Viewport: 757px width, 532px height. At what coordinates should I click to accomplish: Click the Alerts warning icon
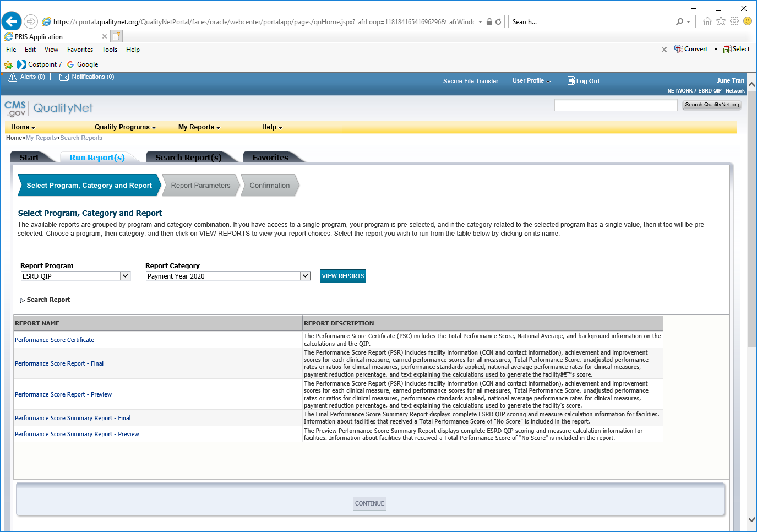point(13,77)
